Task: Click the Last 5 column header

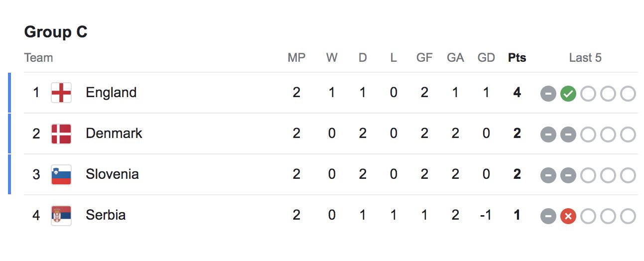Action: [585, 58]
